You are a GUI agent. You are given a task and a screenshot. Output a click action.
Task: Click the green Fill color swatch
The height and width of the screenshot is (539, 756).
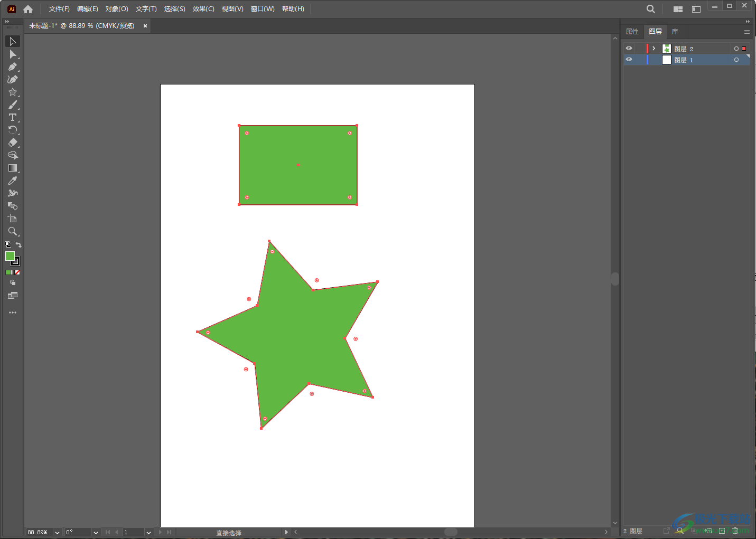coord(10,256)
